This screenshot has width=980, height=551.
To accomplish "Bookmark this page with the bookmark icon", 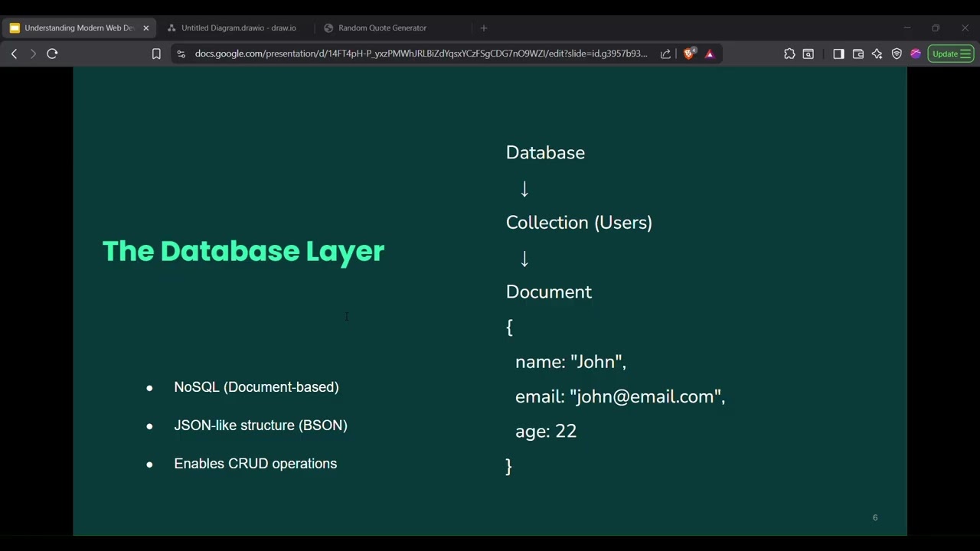I will coord(156,54).
